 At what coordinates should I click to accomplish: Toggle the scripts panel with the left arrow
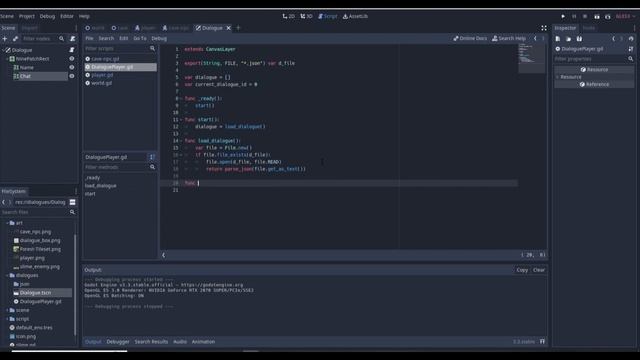tap(164, 255)
